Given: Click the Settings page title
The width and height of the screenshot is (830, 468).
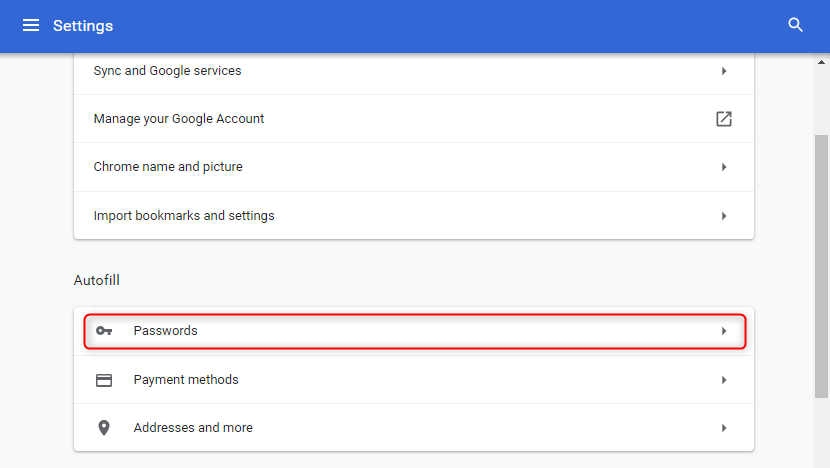Looking at the screenshot, I should pos(83,26).
